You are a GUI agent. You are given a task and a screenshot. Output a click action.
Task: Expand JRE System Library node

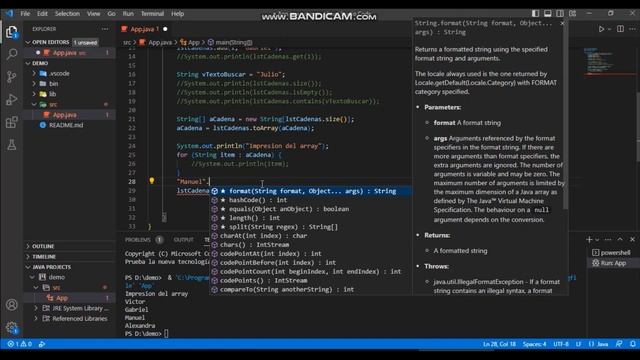point(36,308)
